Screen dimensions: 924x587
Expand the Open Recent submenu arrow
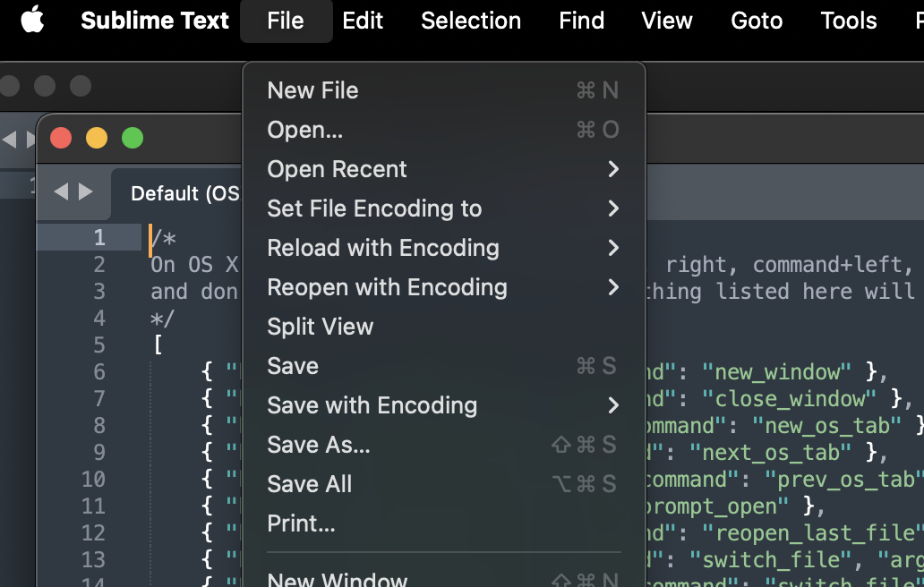pyautogui.click(x=613, y=169)
